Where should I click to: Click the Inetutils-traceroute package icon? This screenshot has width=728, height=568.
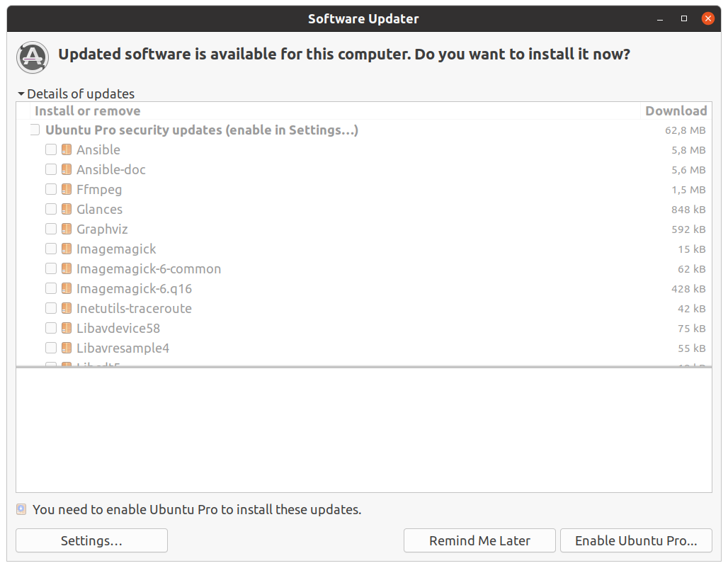pos(67,308)
